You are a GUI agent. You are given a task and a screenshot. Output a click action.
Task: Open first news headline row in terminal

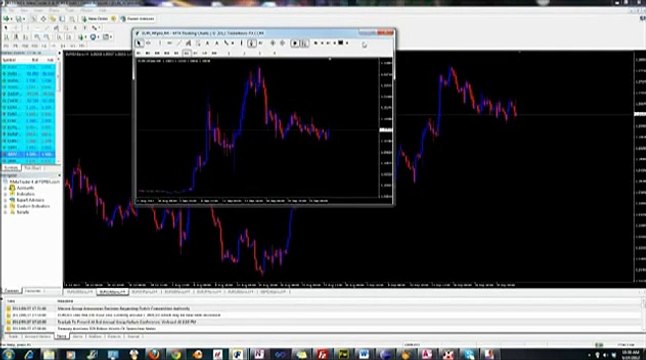(x=323, y=309)
